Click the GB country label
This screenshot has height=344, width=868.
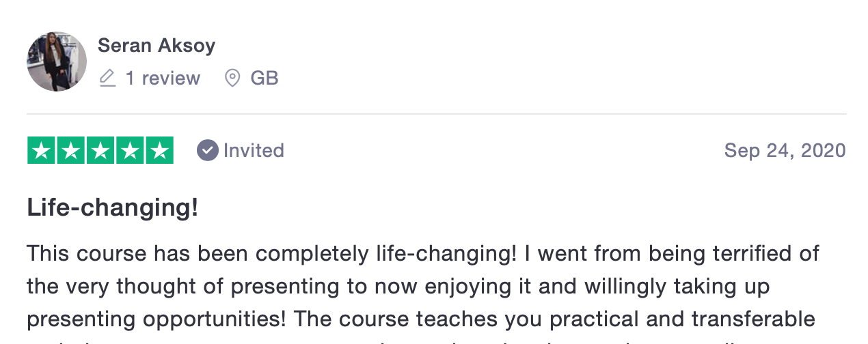point(265,78)
